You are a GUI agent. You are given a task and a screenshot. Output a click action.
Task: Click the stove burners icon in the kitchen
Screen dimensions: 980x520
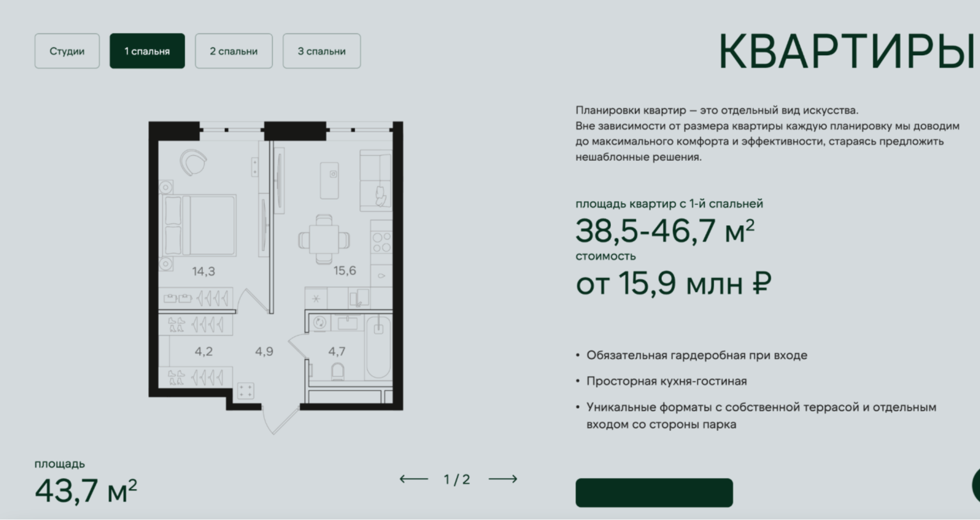coord(382,242)
